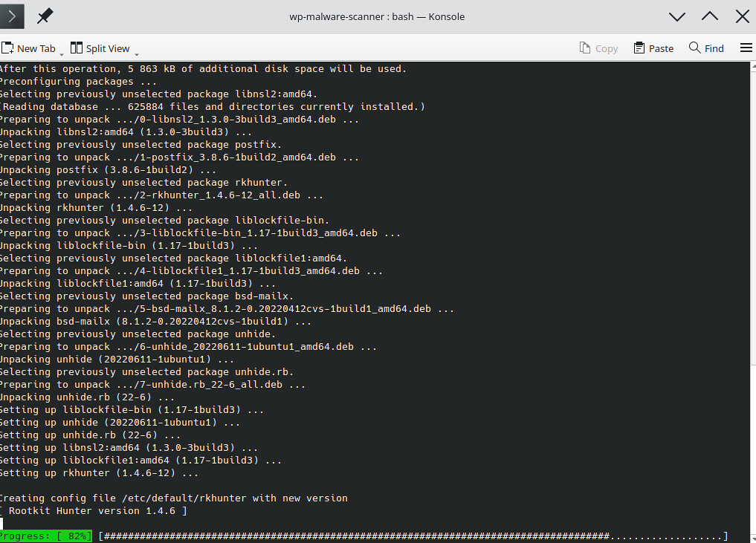This screenshot has width=756, height=543.
Task: Paste clipboard using the Paste icon
Action: coord(639,48)
